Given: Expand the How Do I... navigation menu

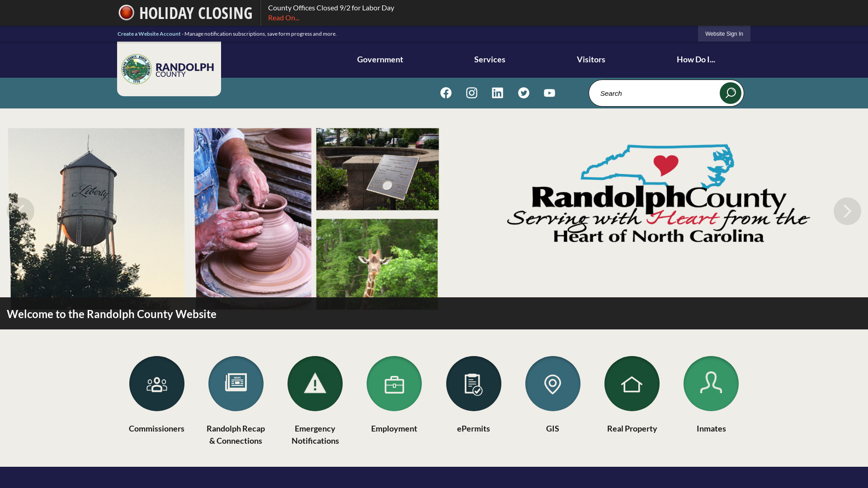Looking at the screenshot, I should click(x=696, y=59).
